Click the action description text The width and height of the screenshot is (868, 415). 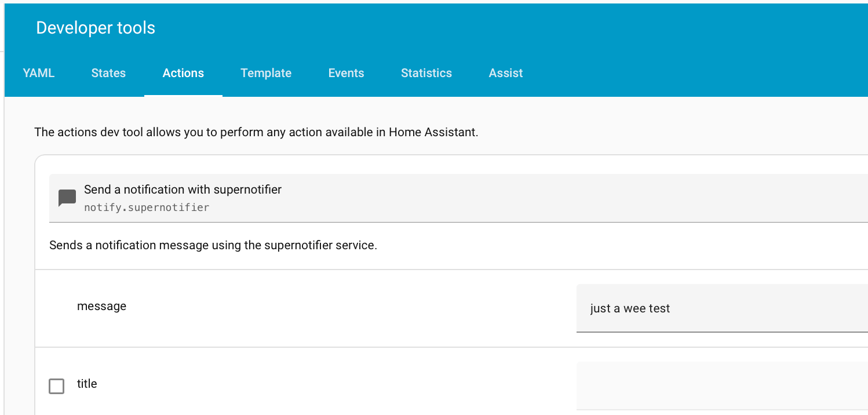coord(214,245)
